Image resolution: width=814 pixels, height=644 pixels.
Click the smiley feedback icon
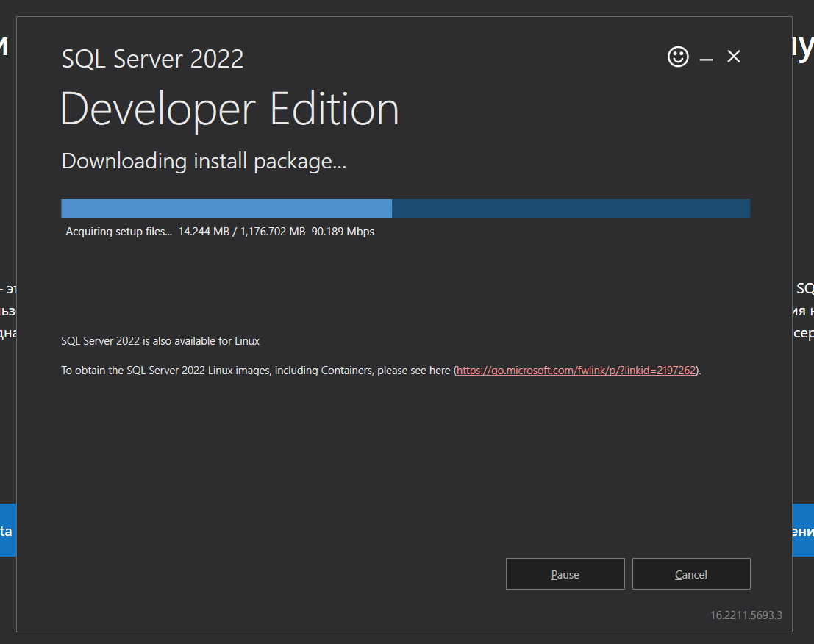click(678, 57)
